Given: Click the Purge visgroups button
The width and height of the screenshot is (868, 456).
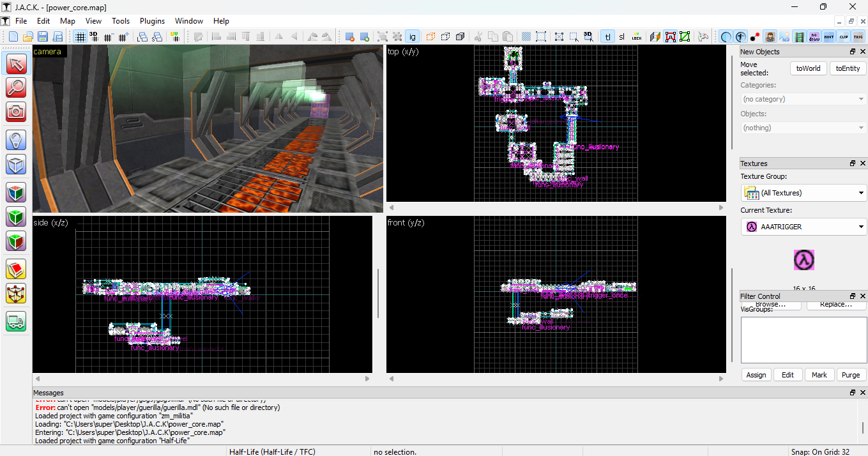Looking at the screenshot, I should click(x=851, y=375).
